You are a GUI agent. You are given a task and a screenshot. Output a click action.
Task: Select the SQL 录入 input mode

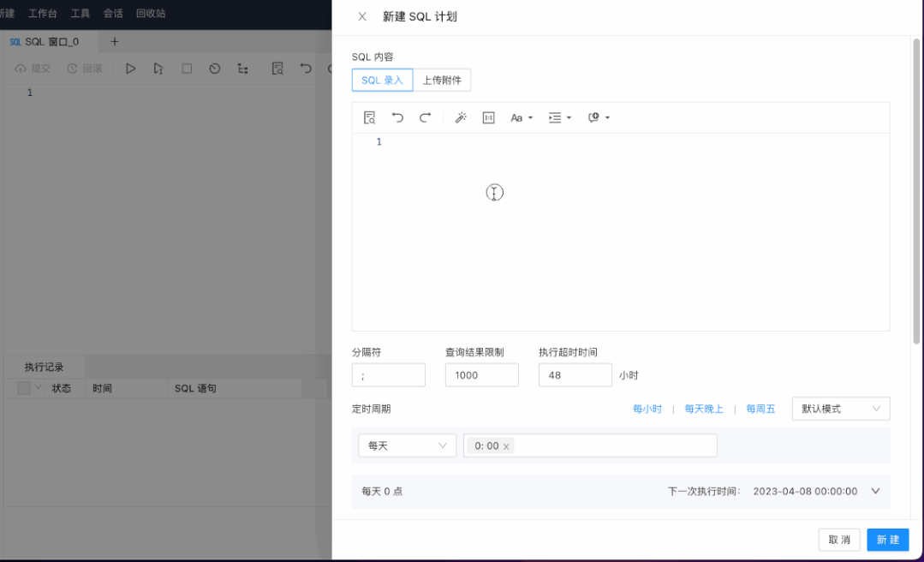(382, 80)
